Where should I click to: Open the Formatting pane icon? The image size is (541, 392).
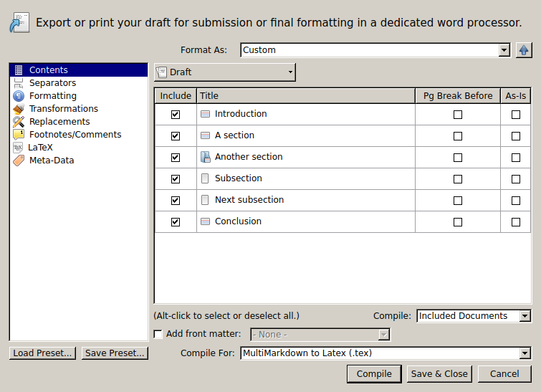coord(19,96)
